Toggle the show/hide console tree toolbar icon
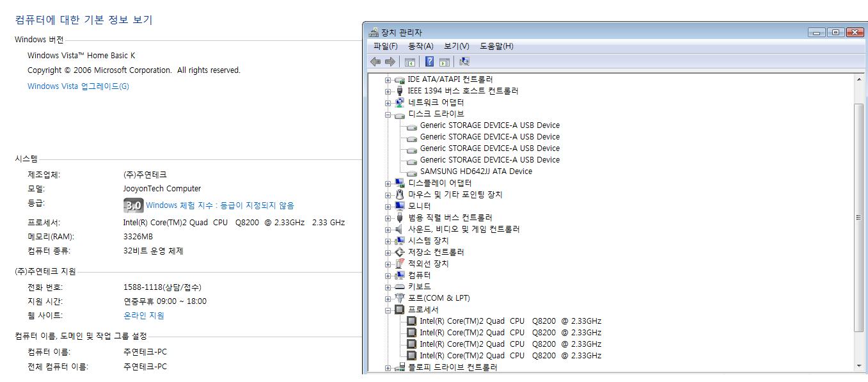Image resolution: width=868 pixels, height=382 pixels. [410, 61]
